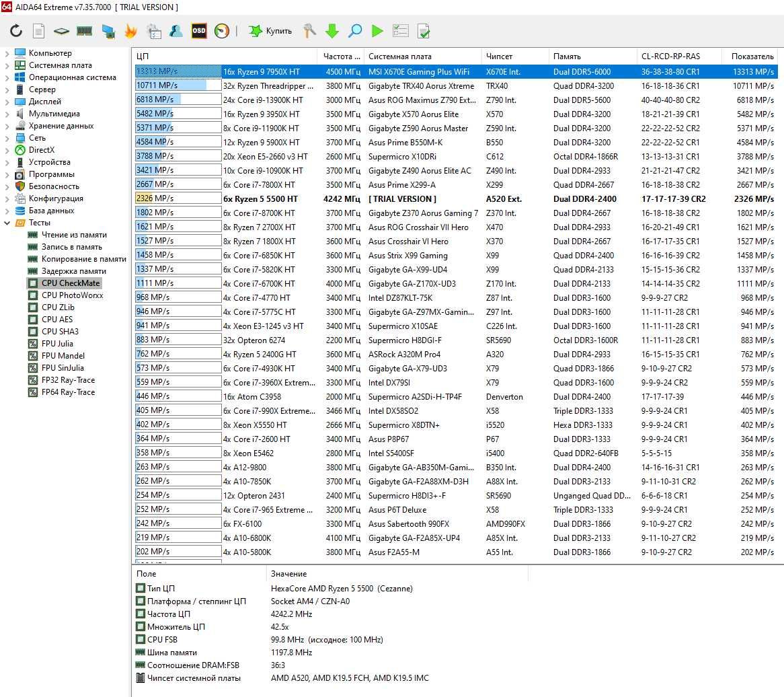Screen dimensions: 784x697
Task: Sort by the Чипсет column header
Action: pos(515,56)
